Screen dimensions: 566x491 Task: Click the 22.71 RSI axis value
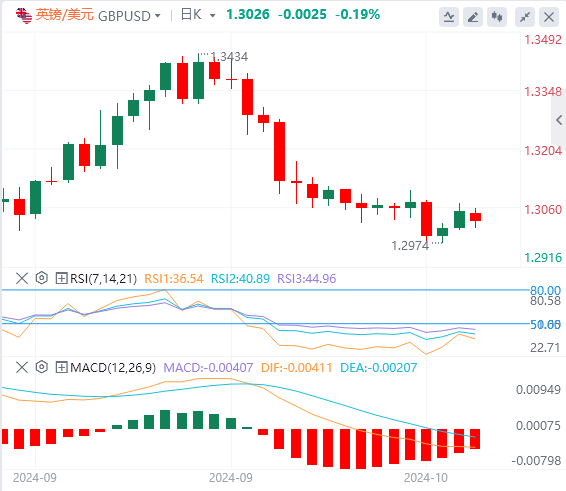click(545, 348)
